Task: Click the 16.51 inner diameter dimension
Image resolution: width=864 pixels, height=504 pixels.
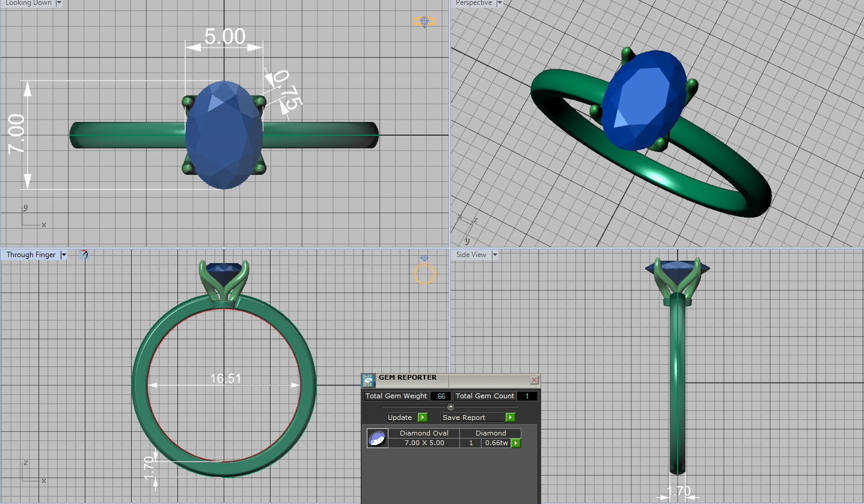Action: (225, 378)
